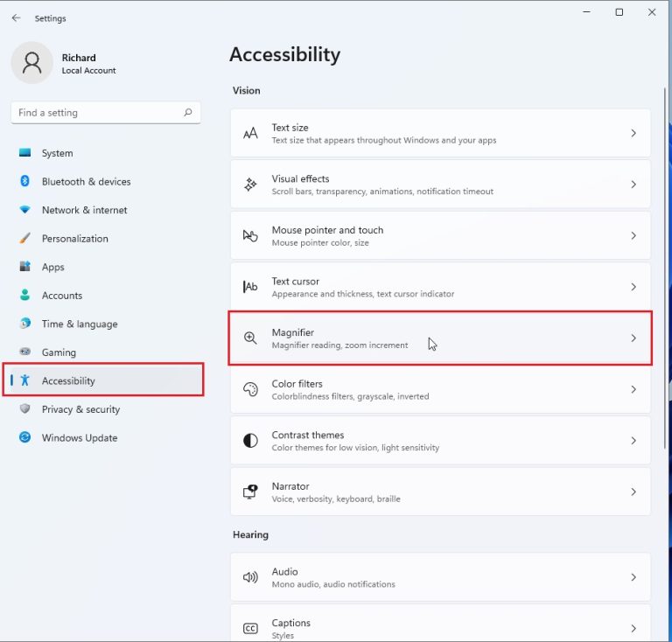The height and width of the screenshot is (642, 672).
Task: Click the back arrow in Settings header
Action: coord(17,18)
